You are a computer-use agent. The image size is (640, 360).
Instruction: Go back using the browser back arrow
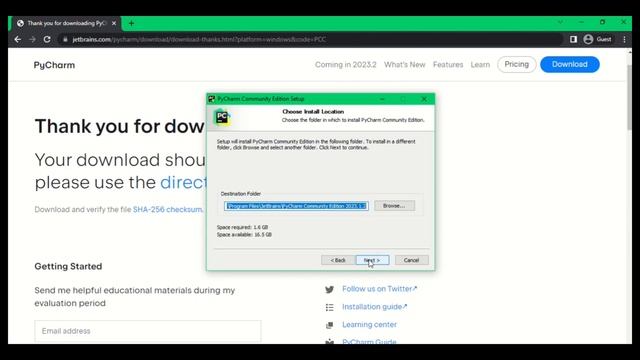(x=18, y=39)
